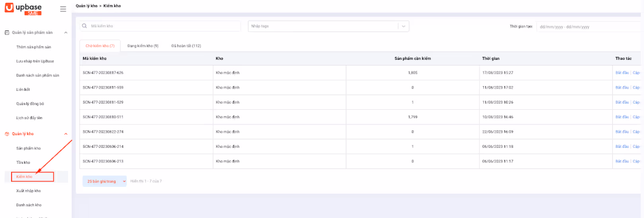Focus the Nhập tags input

click(323, 26)
